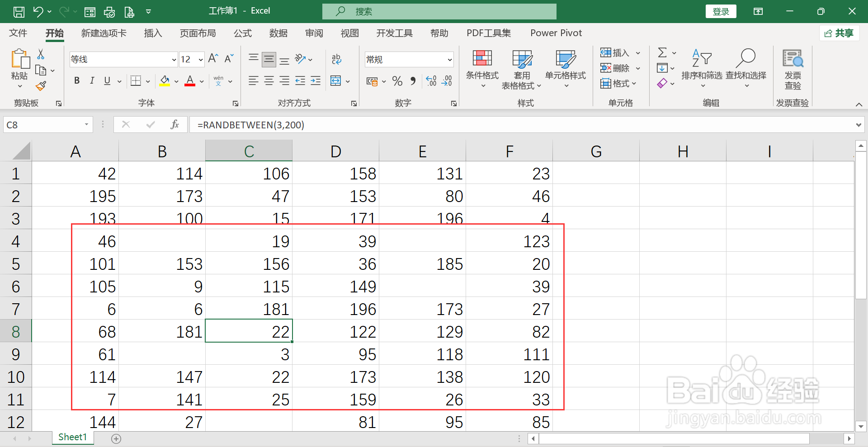Click the Cut scissors icon

(x=41, y=54)
